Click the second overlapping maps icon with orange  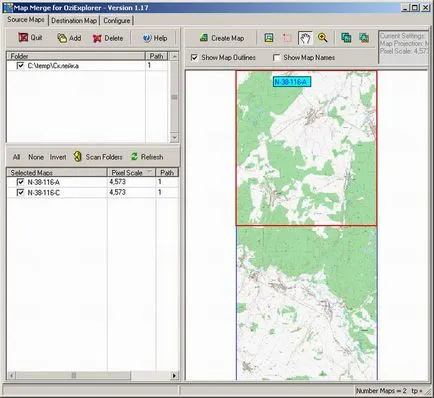364,38
